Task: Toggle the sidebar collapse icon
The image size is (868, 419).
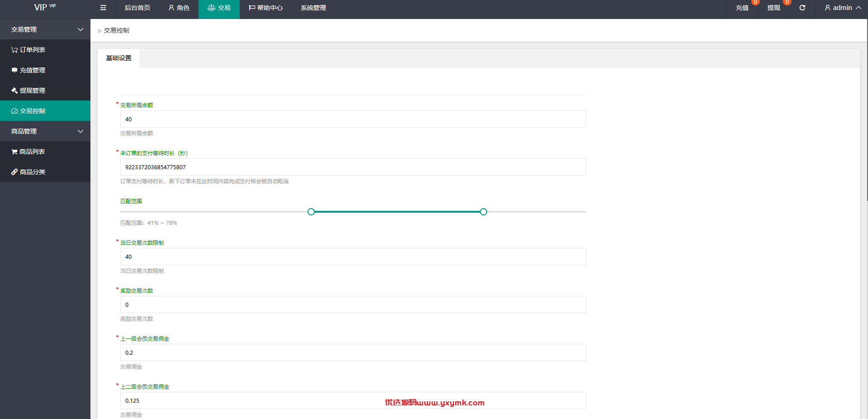Action: (x=103, y=8)
